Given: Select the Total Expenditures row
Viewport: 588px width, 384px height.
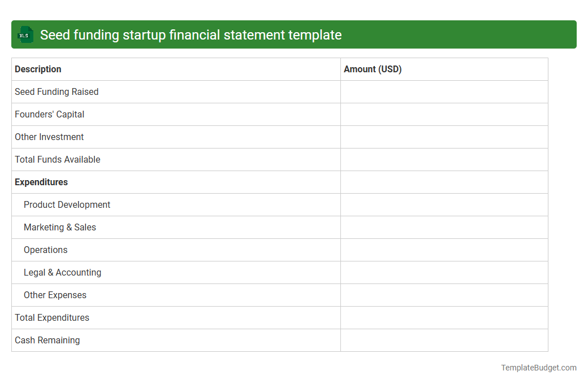Looking at the screenshot, I should [51, 317].
